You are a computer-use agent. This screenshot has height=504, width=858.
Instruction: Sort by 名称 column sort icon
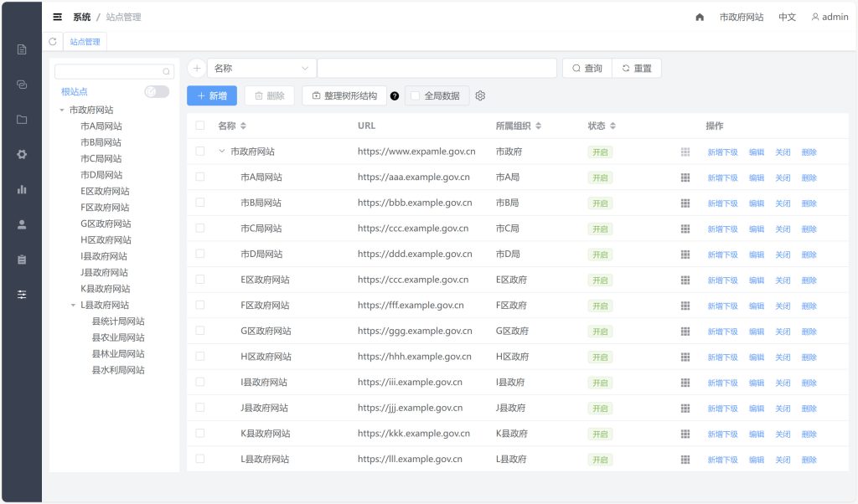coord(243,126)
